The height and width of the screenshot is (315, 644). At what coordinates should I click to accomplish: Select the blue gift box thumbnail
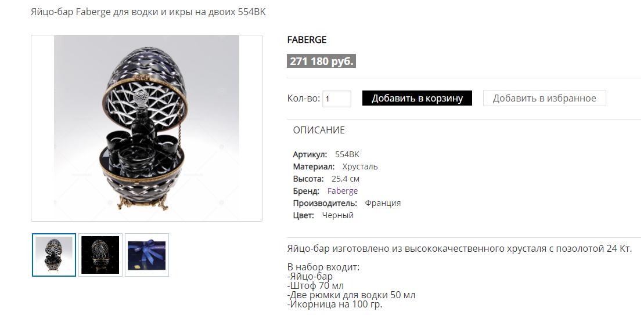[146, 255]
